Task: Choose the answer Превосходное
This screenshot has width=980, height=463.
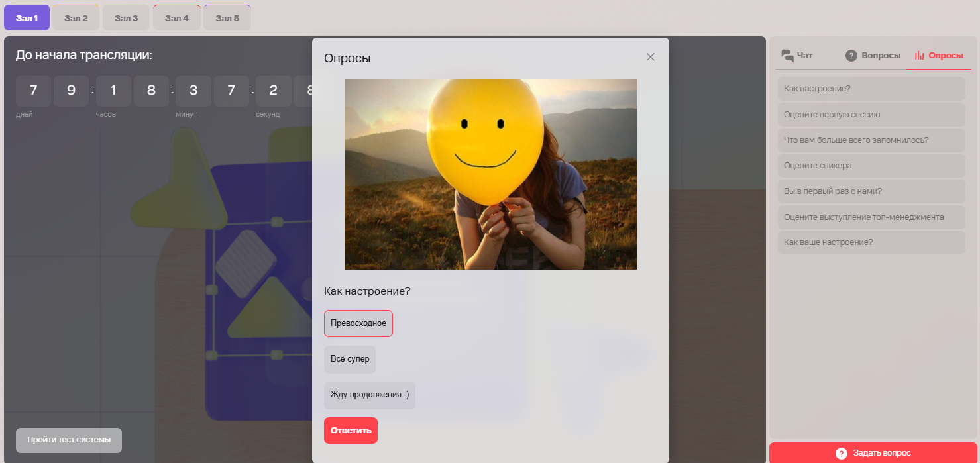Action: [358, 323]
